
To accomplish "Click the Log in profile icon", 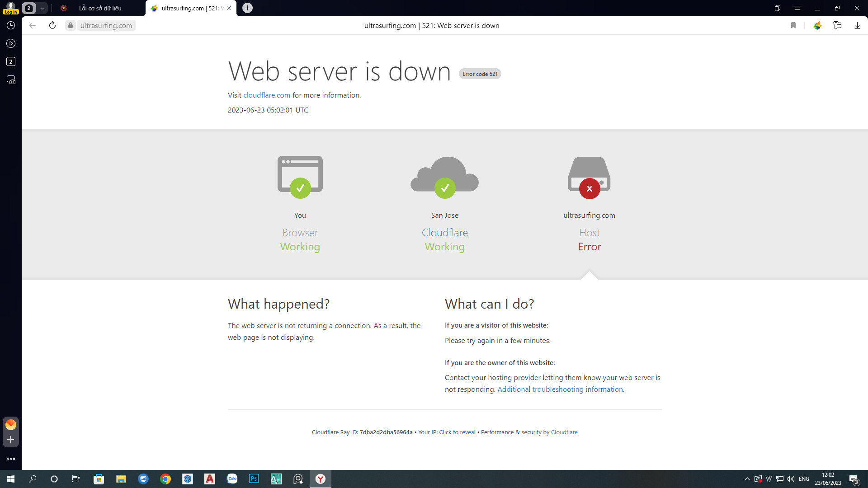I will (10, 8).
